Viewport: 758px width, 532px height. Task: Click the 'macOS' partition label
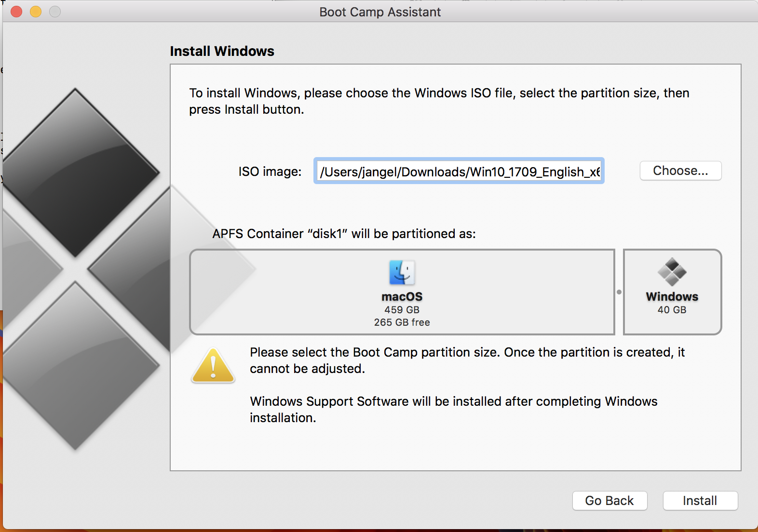coord(402,296)
